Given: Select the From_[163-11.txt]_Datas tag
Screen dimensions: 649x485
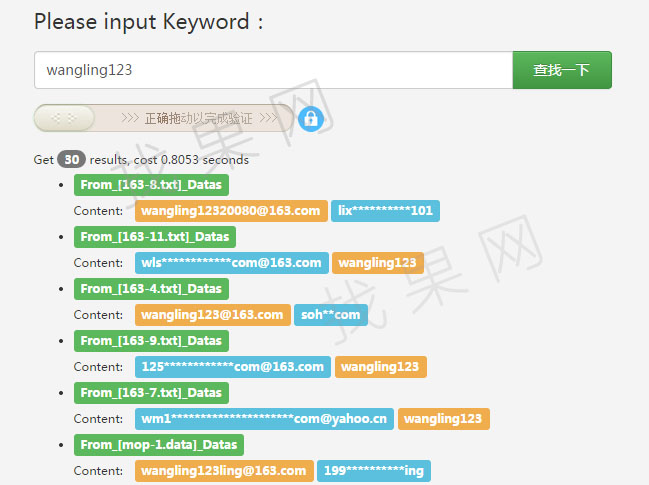Looking at the screenshot, I should pyautogui.click(x=155, y=237).
